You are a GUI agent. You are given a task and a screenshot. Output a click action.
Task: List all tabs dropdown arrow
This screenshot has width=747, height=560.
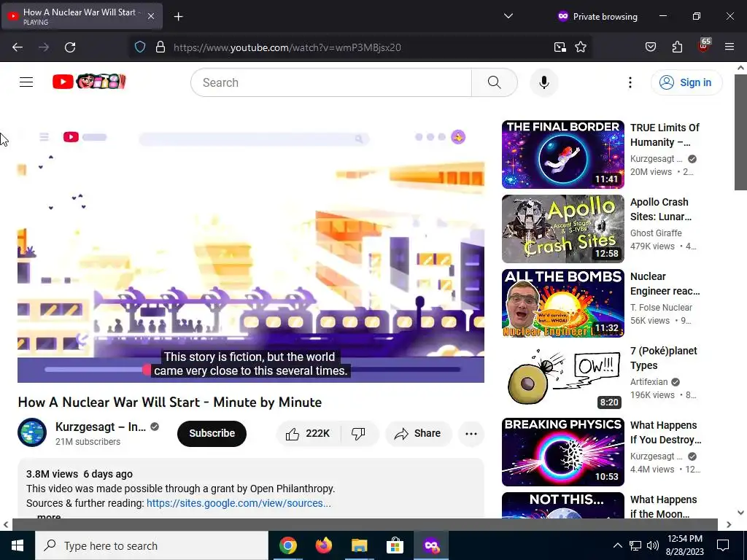pyautogui.click(x=508, y=16)
